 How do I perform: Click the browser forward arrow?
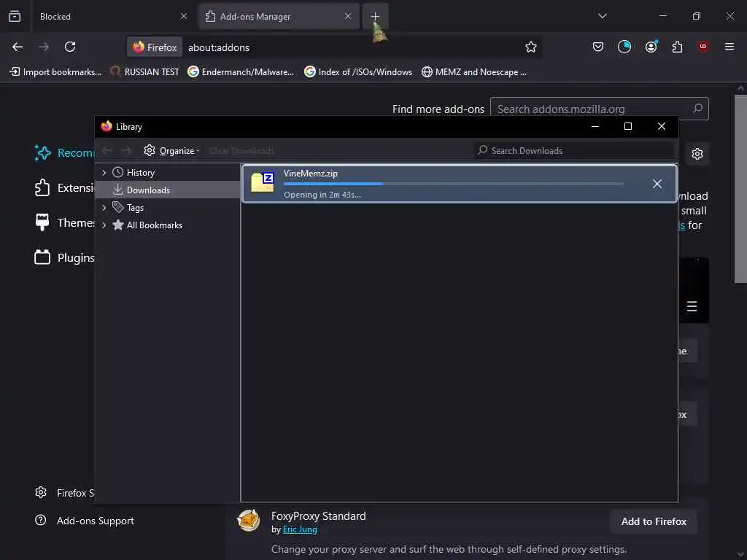tap(44, 47)
